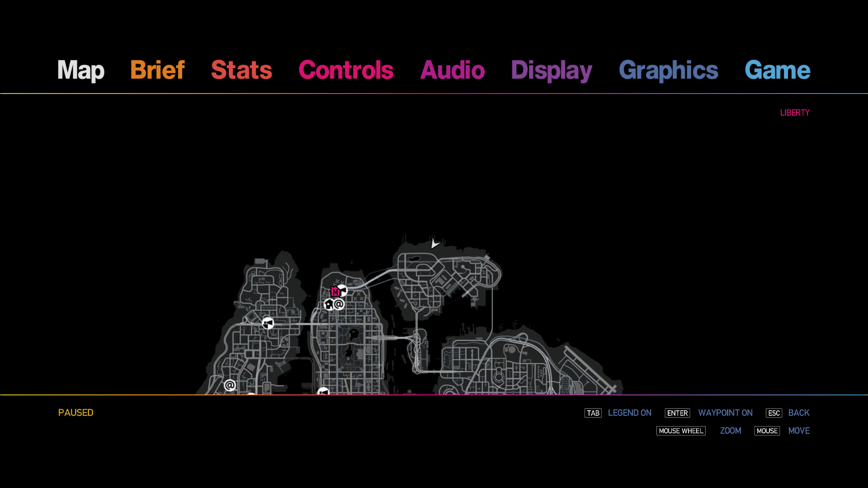Click the black house safehouse blip

[329, 305]
